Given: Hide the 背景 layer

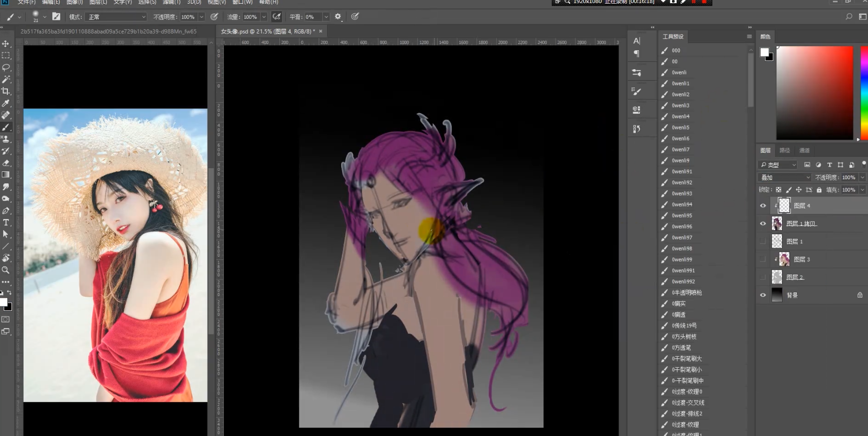Looking at the screenshot, I should 763,295.
